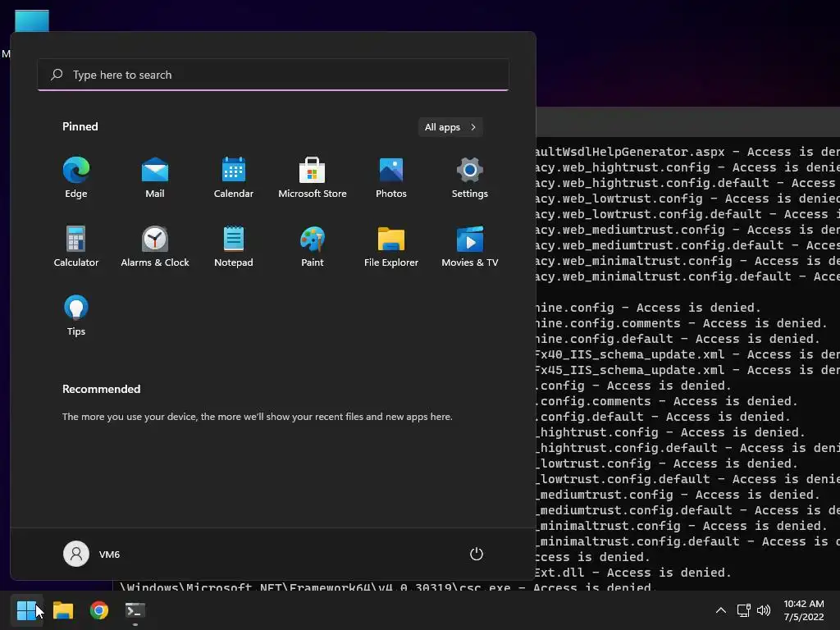Open the volume speaker tray icon

click(764, 610)
